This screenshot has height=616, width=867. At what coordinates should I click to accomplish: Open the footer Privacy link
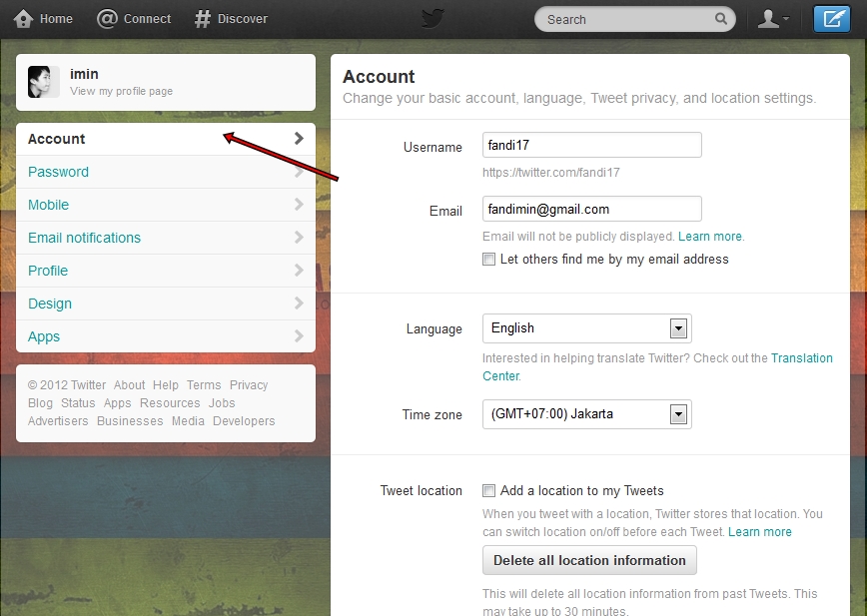(249, 385)
